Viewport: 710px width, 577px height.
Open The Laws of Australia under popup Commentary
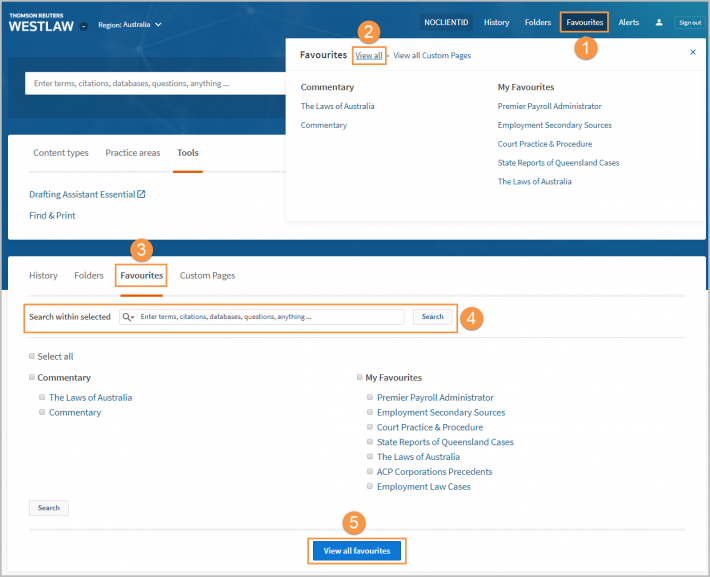337,106
